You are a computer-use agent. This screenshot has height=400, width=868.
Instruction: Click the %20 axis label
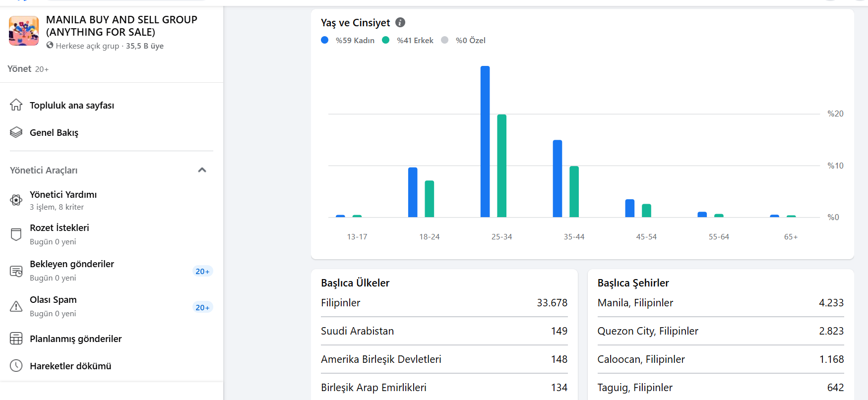(x=835, y=114)
